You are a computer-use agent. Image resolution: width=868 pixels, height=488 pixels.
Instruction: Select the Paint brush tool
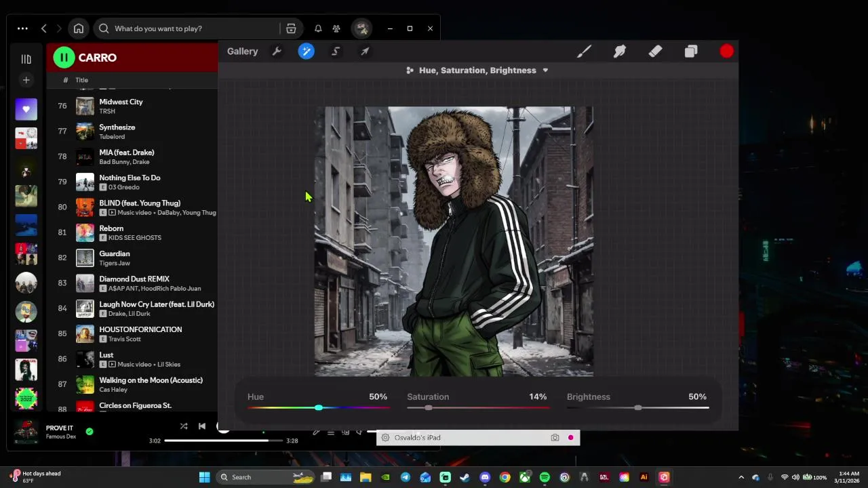(584, 52)
